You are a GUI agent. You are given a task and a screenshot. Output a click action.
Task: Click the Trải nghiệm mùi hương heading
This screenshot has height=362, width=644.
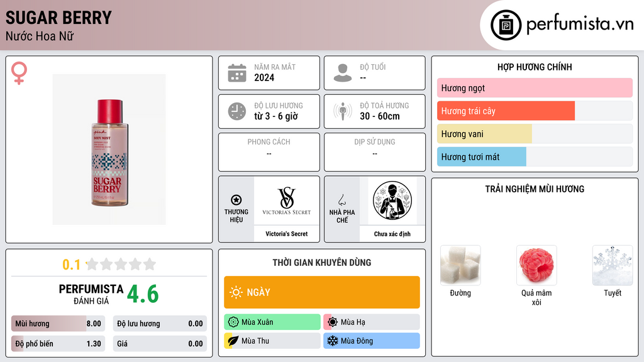[x=535, y=189]
